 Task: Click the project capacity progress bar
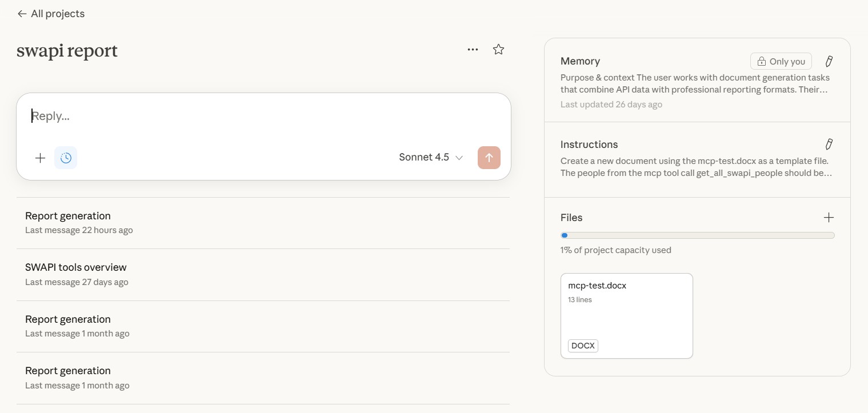697,235
